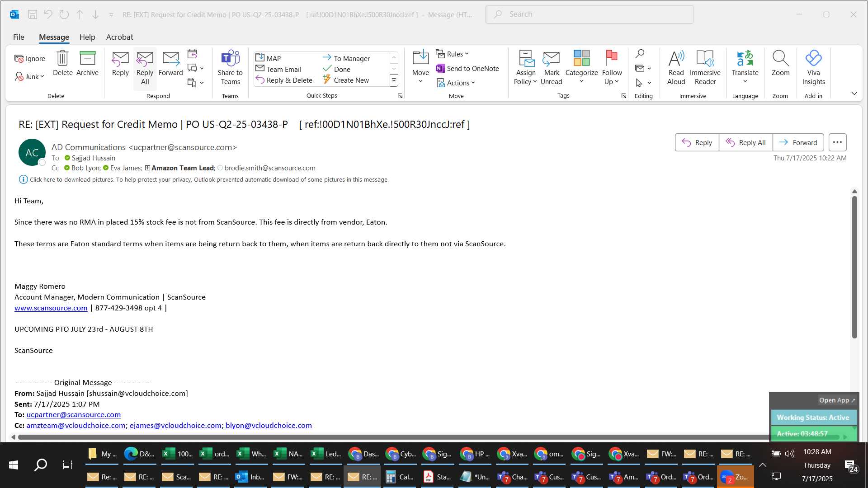
Task: Click amzteam@vcloudchoice.com link
Action: point(76,426)
